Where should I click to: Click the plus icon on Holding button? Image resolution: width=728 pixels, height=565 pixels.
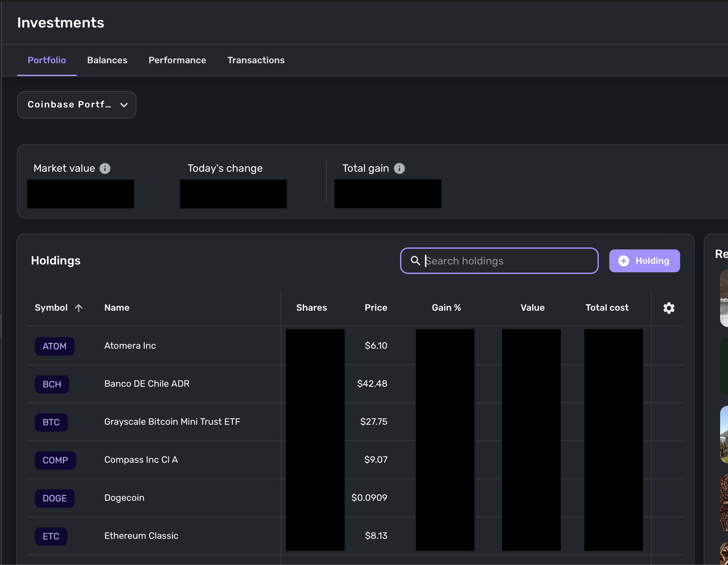[x=624, y=261]
